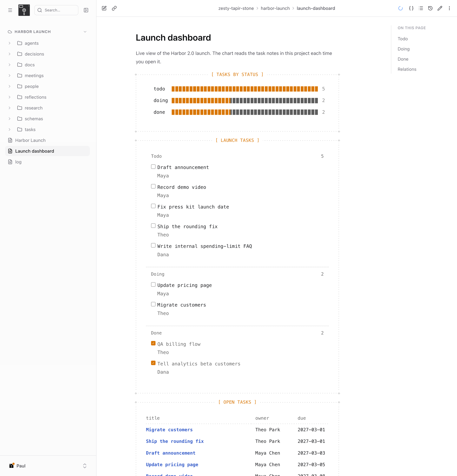Check Fix press kit launch date
457x476 pixels.
(x=153, y=206)
